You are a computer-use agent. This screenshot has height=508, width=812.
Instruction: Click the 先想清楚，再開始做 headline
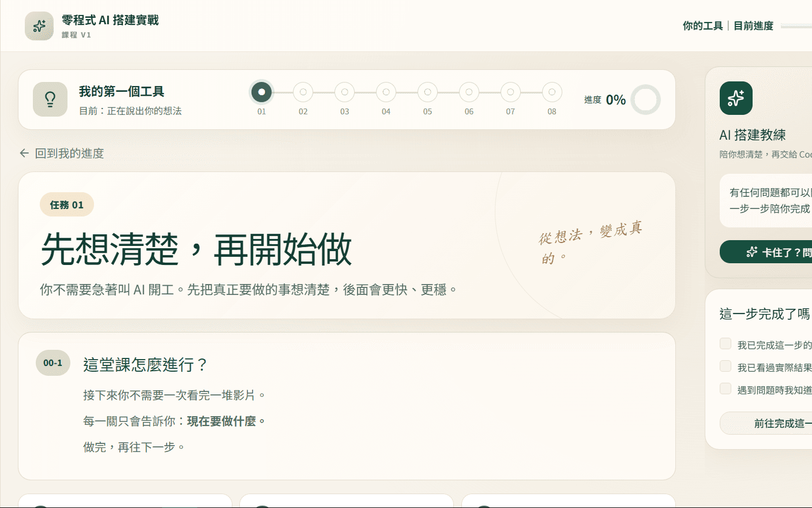click(196, 249)
